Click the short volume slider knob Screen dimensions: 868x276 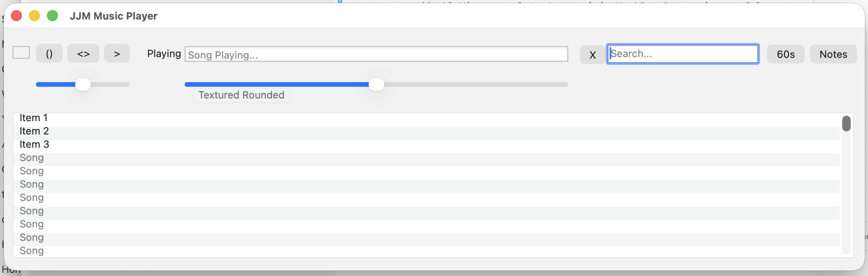click(x=83, y=84)
